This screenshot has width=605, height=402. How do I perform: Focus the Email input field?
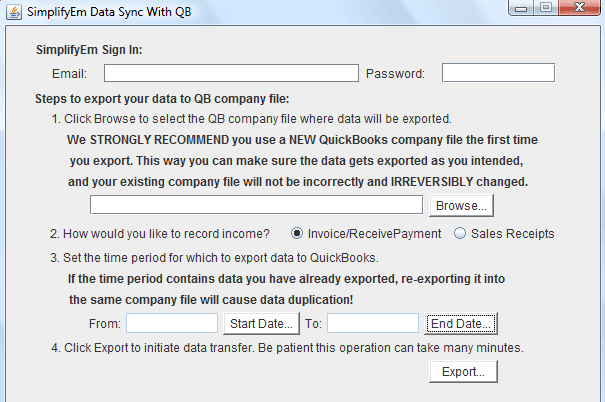[231, 73]
